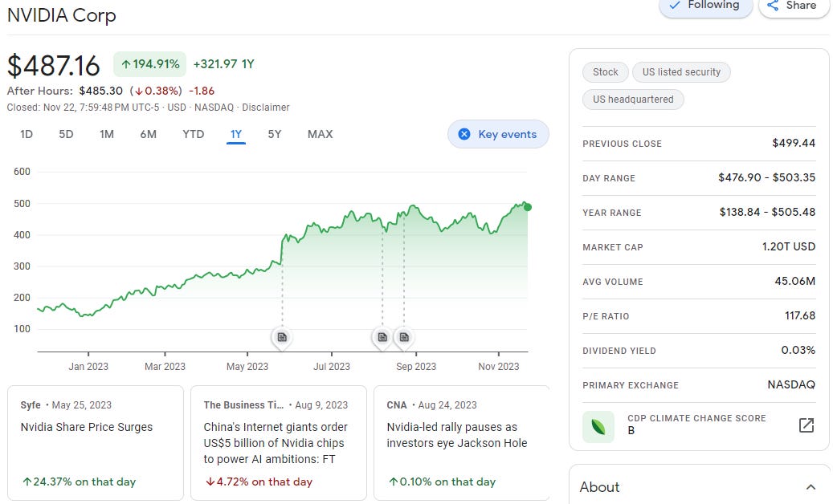Select the 1Y chart range tab
The width and height of the screenshot is (833, 504).
[236, 134]
